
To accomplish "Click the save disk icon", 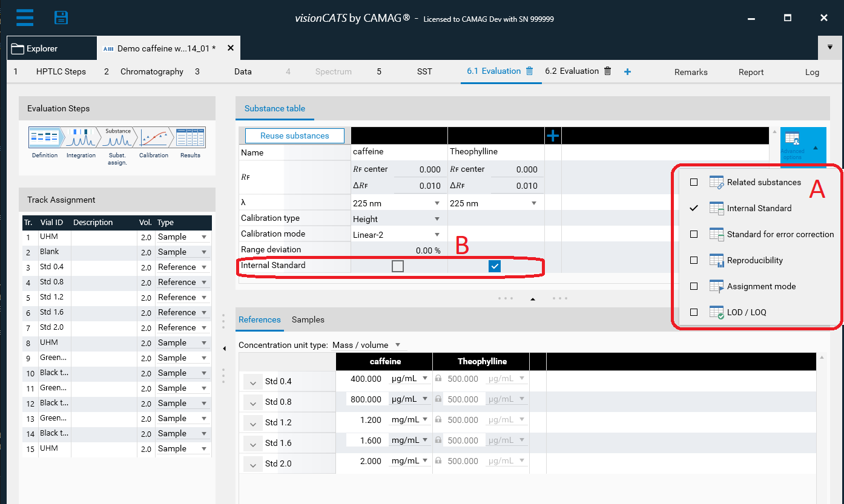I will [x=61, y=18].
